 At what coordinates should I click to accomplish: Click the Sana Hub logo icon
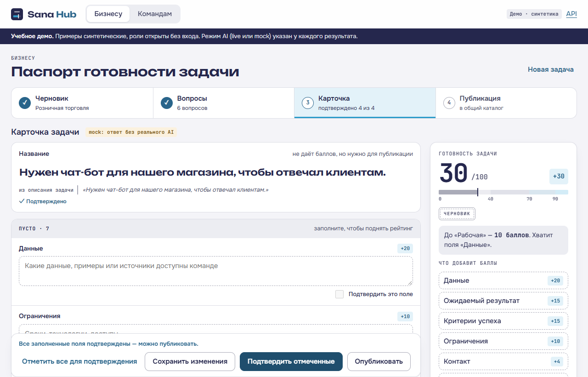(x=17, y=14)
